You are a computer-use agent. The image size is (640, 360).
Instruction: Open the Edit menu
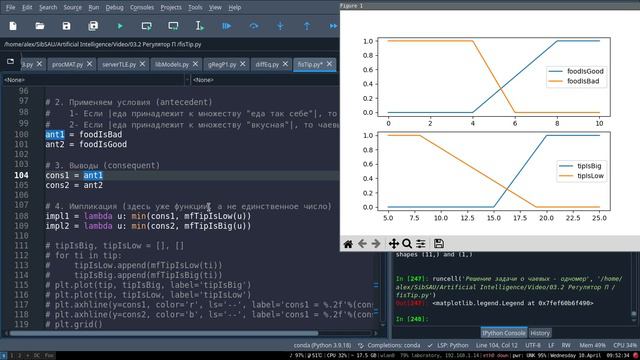click(x=27, y=7)
